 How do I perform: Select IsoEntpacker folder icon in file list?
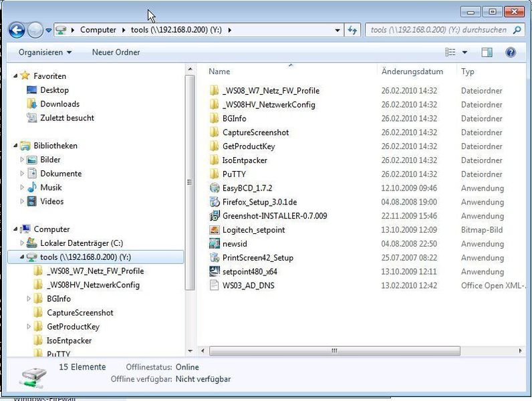coord(214,160)
